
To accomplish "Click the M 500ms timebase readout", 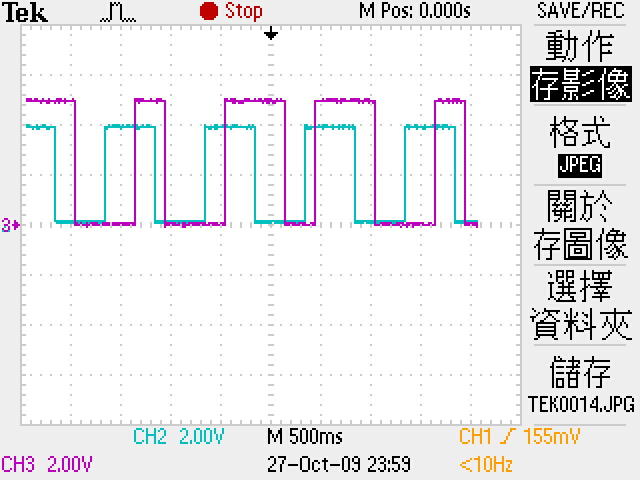I will click(305, 436).
